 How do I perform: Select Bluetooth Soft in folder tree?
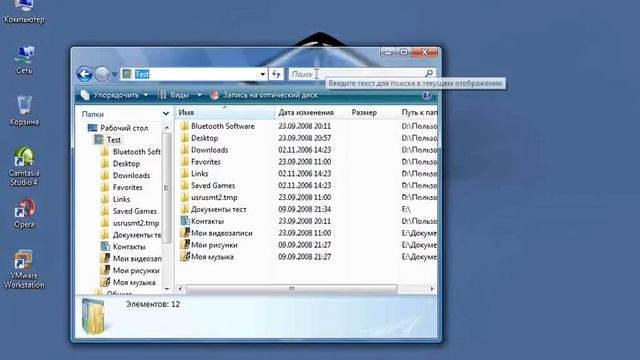(131, 152)
